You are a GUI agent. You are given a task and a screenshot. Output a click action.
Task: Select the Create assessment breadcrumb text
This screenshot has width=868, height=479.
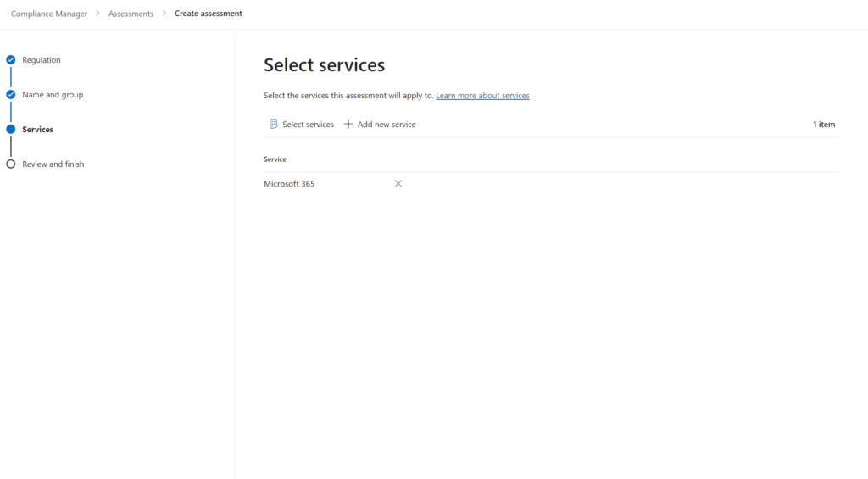point(208,14)
